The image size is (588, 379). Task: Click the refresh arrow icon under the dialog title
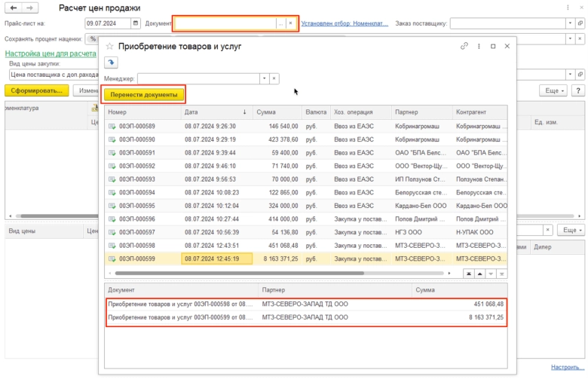click(x=111, y=63)
